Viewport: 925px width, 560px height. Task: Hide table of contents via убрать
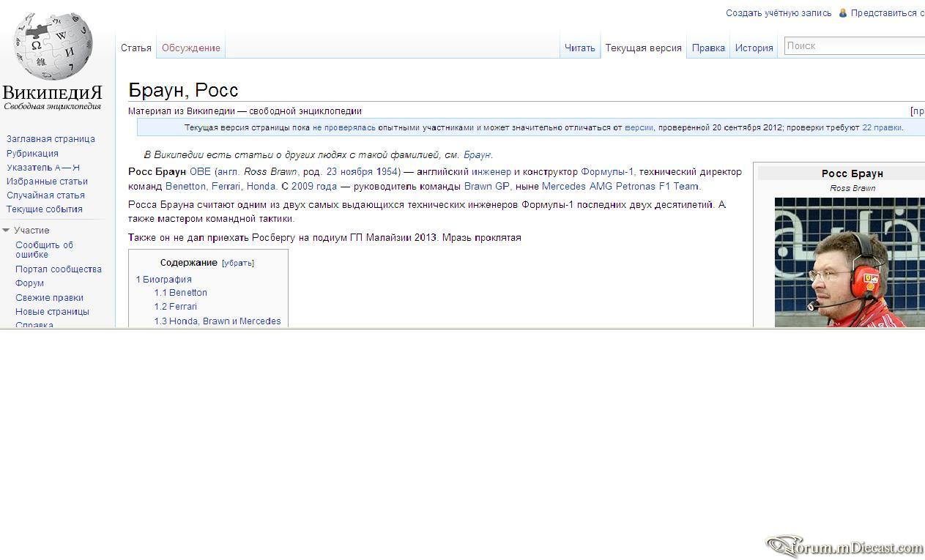(x=238, y=263)
